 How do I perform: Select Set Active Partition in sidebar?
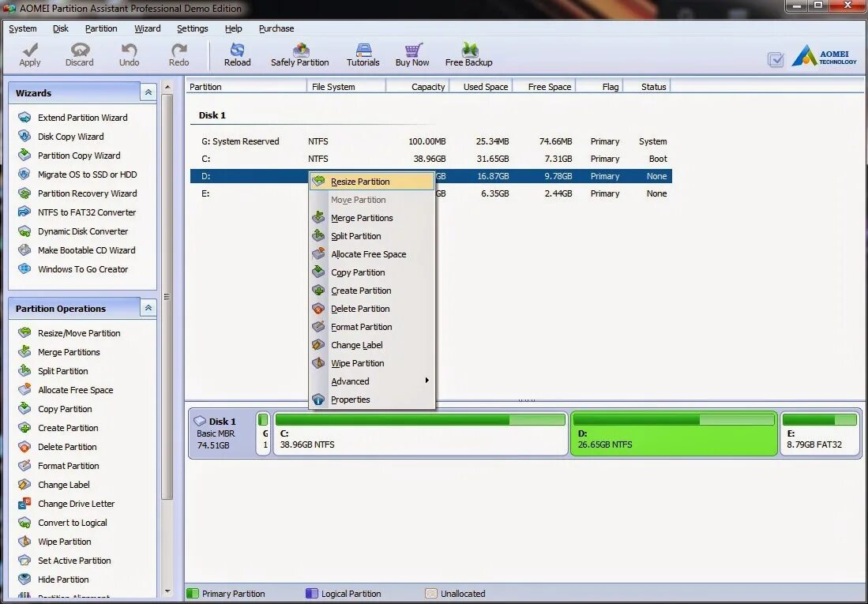[75, 561]
